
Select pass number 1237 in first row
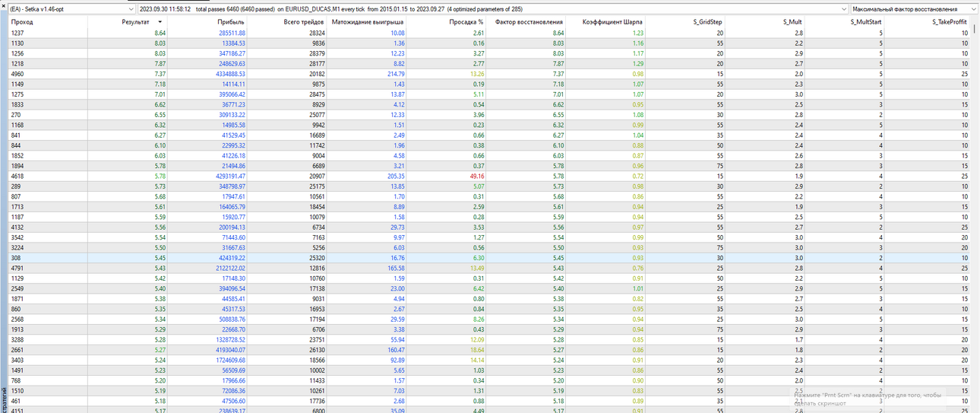pyautogui.click(x=17, y=33)
